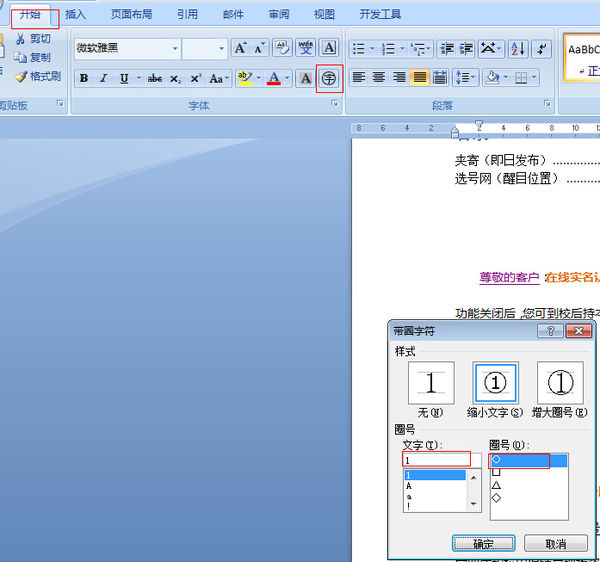
Task: Apply italic formatting
Action: [x=103, y=79]
